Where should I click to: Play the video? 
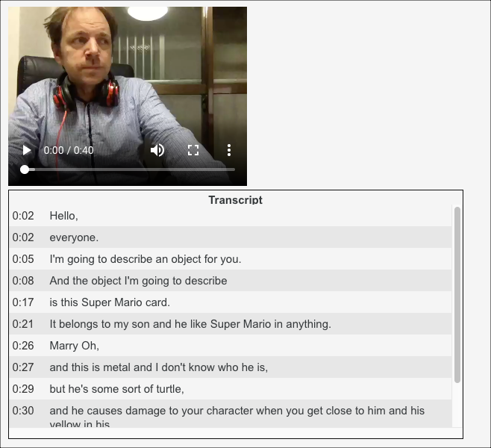27,150
